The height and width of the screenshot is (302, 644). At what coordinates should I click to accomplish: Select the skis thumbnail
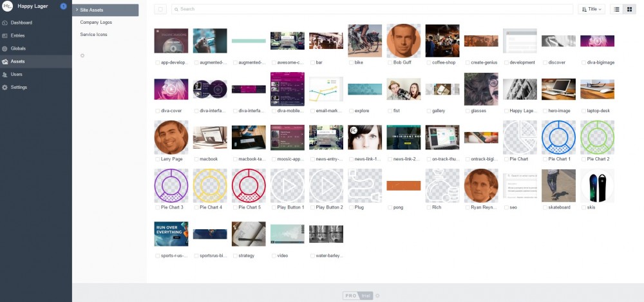point(597,185)
